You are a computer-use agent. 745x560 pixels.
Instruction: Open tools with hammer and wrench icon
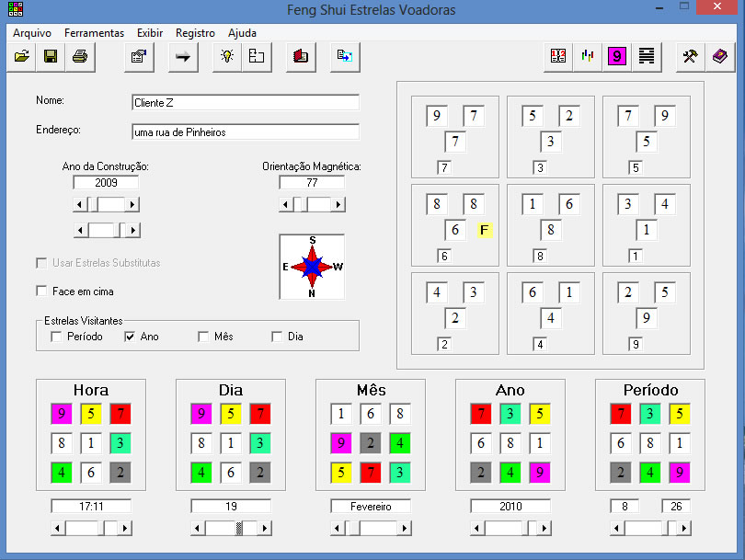coord(691,56)
